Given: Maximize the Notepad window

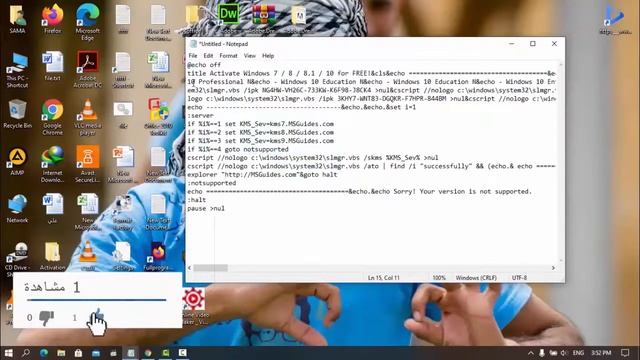Looking at the screenshot, I should pyautogui.click(x=533, y=44).
